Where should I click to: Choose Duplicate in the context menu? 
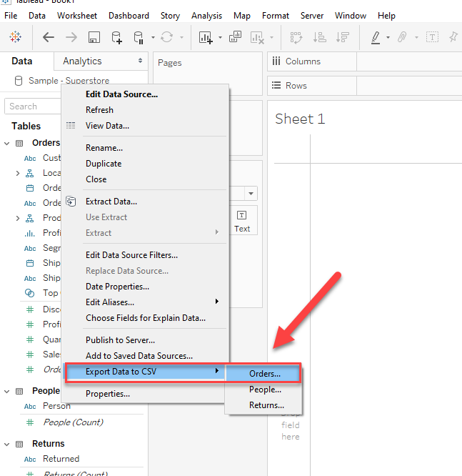tap(104, 164)
